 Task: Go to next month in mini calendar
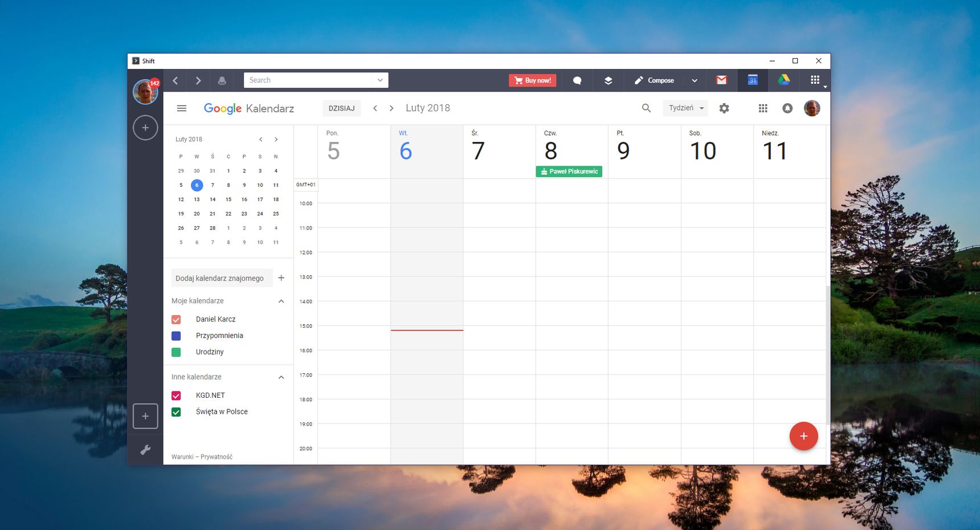pos(276,139)
